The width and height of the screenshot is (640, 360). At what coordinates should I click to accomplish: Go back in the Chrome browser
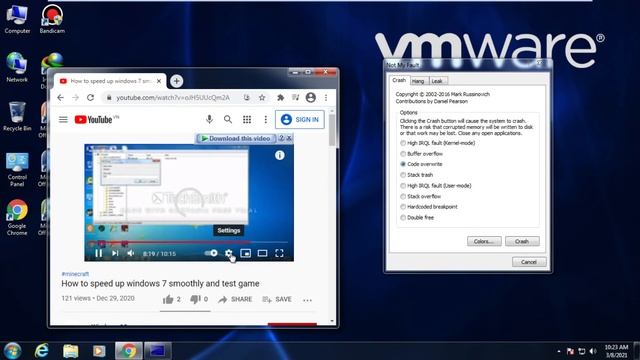coord(60,98)
